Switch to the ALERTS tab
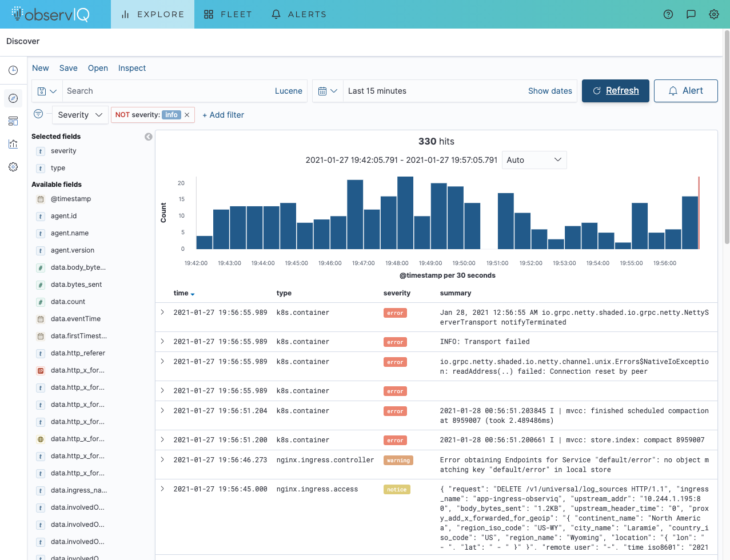 coord(299,14)
